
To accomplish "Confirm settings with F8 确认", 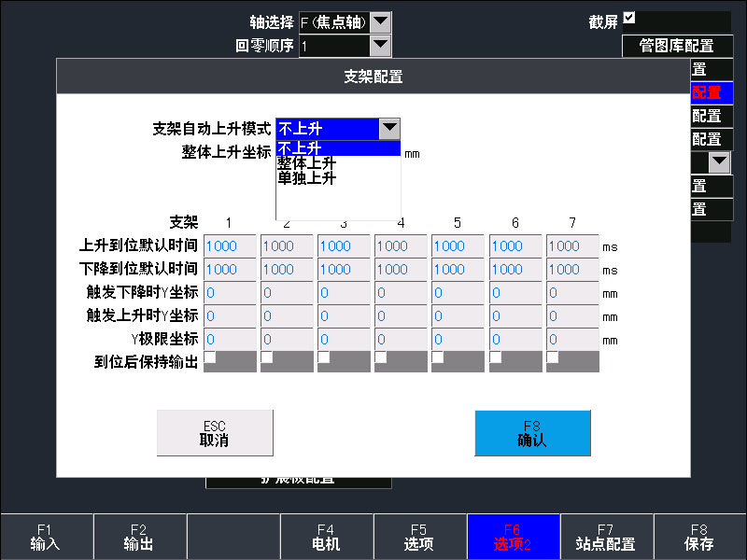I will [532, 432].
